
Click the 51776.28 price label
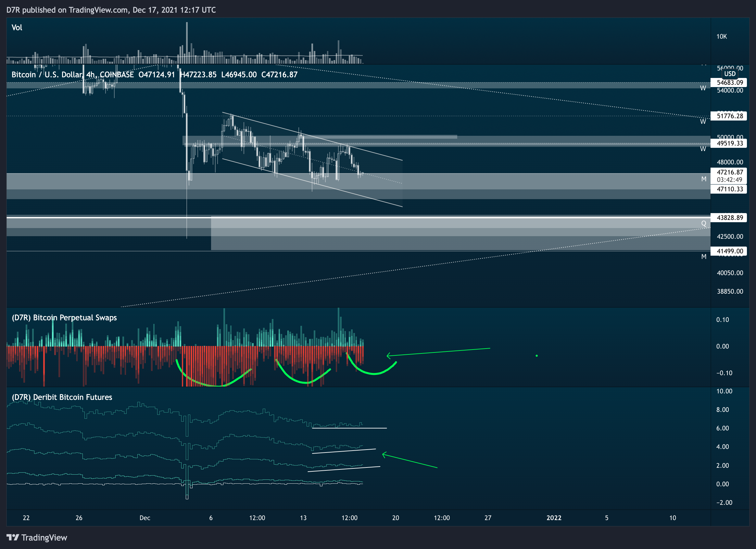730,116
